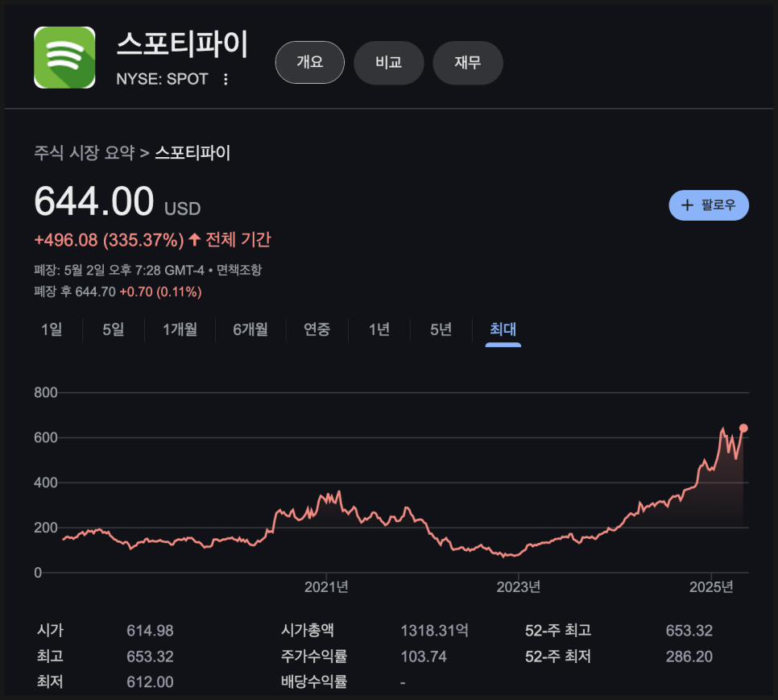Select the 개요 overview tab

click(309, 63)
